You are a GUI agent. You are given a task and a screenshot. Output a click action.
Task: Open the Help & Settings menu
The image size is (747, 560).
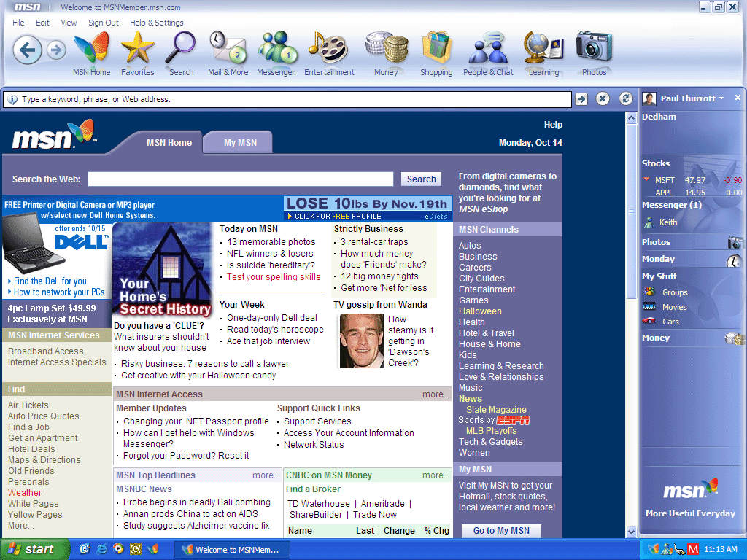[156, 23]
